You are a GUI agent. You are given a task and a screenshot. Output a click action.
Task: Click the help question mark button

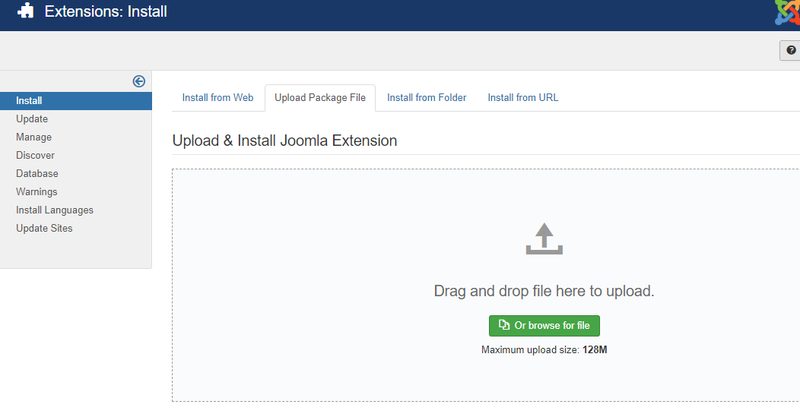pos(790,50)
